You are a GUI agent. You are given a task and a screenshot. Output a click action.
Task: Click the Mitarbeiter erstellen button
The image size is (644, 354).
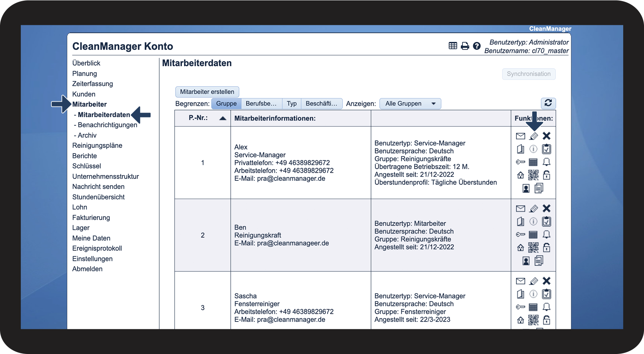tap(207, 92)
